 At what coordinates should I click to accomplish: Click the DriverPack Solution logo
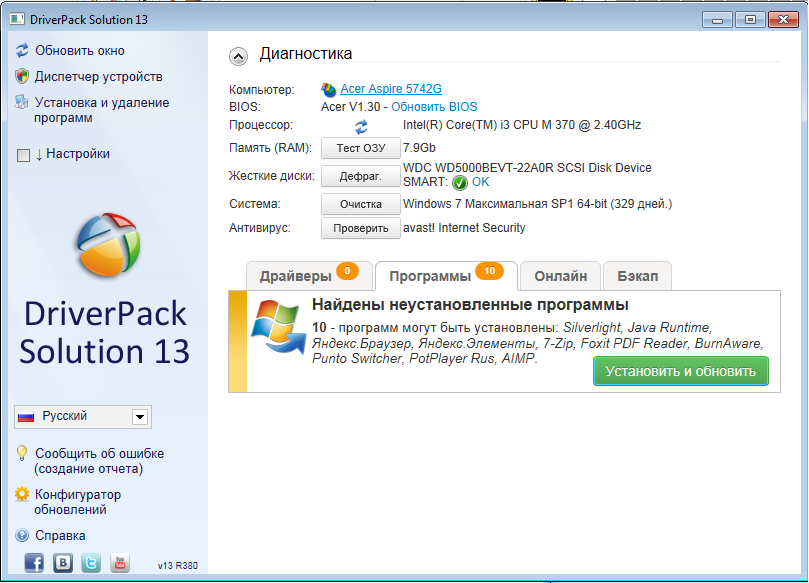click(x=108, y=244)
